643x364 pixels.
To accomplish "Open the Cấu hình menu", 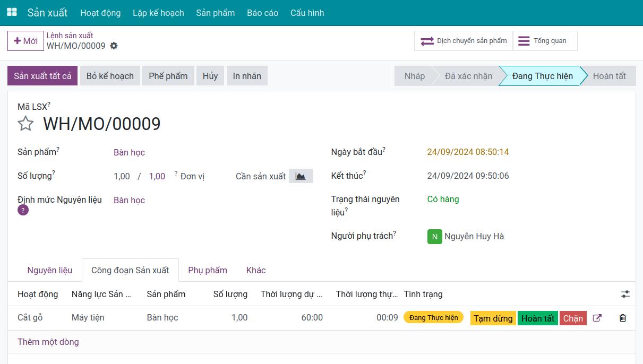I will point(307,13).
